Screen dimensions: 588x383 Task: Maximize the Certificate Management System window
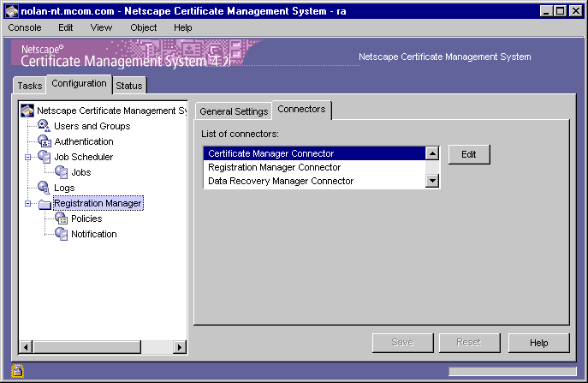(x=560, y=11)
